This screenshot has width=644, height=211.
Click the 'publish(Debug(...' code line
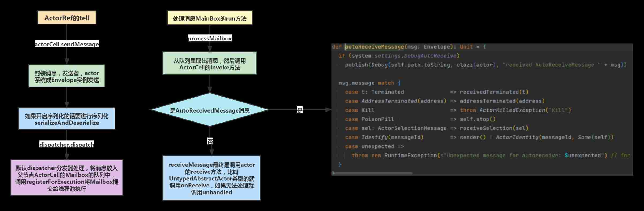point(486,65)
